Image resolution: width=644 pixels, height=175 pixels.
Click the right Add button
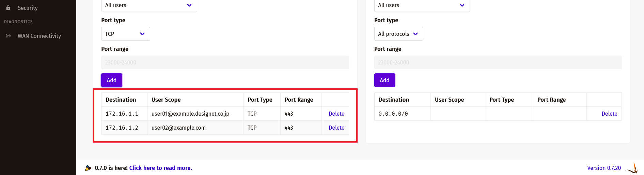385,80
